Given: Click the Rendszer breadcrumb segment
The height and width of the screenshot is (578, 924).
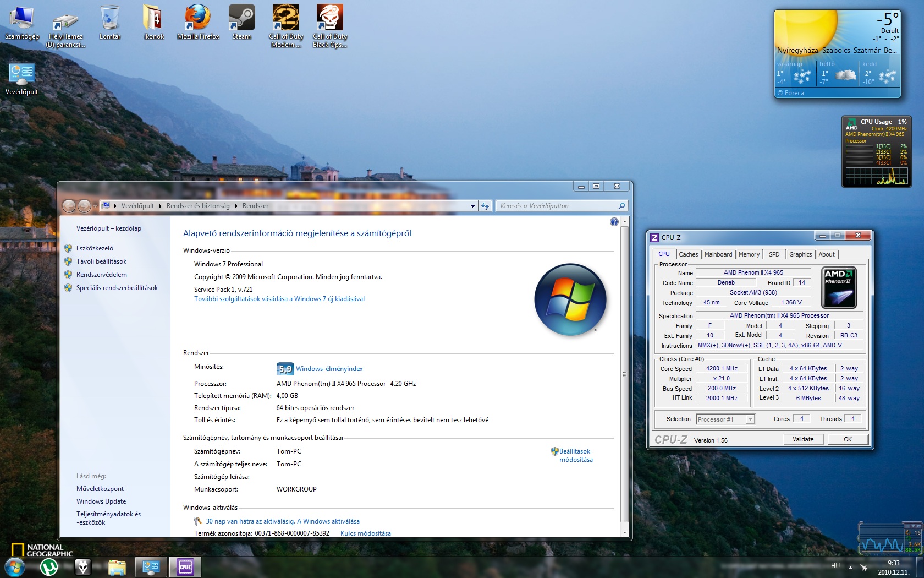Looking at the screenshot, I should 255,206.
